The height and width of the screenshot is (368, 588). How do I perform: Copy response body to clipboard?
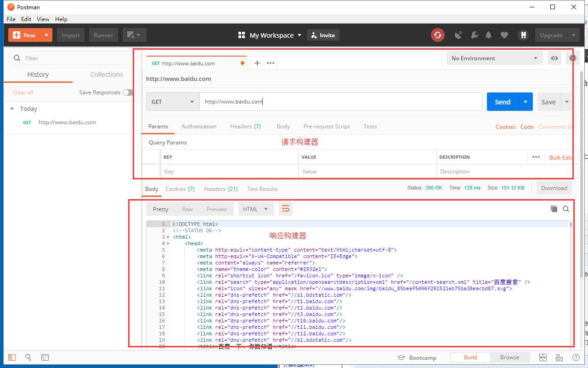point(554,209)
